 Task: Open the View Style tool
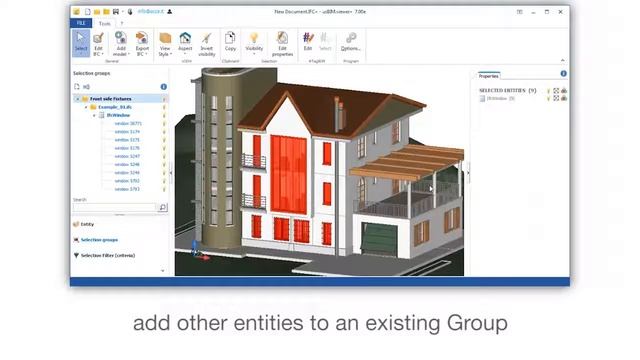[165, 43]
